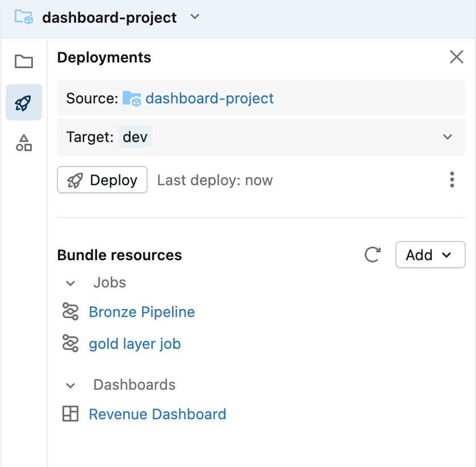Image resolution: width=476 pixels, height=467 pixels.
Task: Select the dev target tag
Action: (x=135, y=137)
